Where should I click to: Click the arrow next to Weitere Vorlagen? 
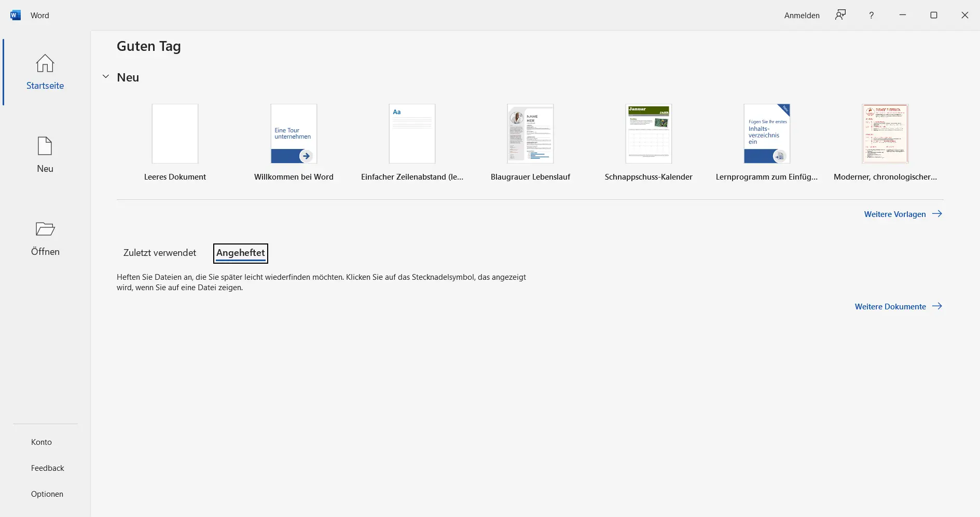point(937,214)
